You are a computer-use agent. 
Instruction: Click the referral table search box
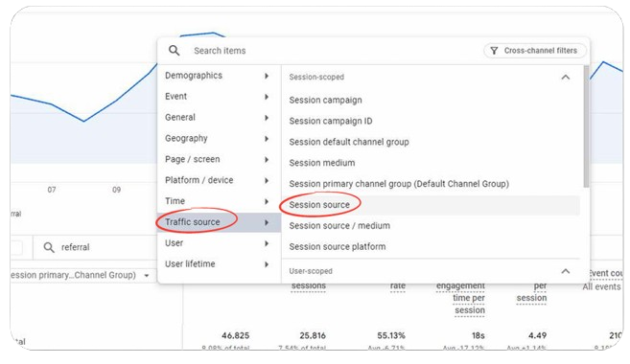(x=96, y=247)
